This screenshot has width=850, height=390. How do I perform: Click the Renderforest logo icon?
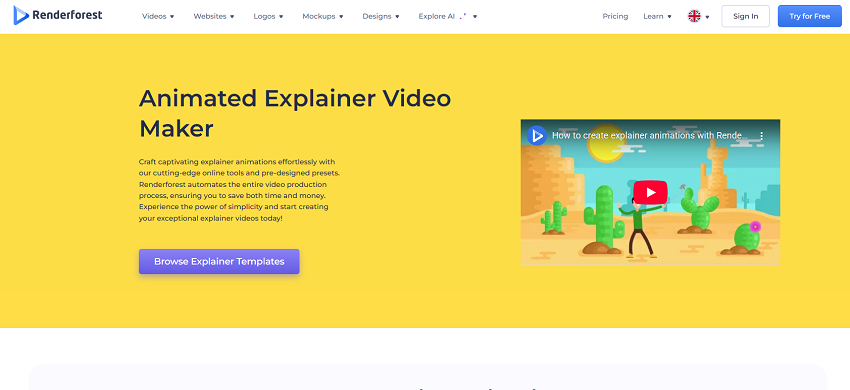(x=21, y=16)
